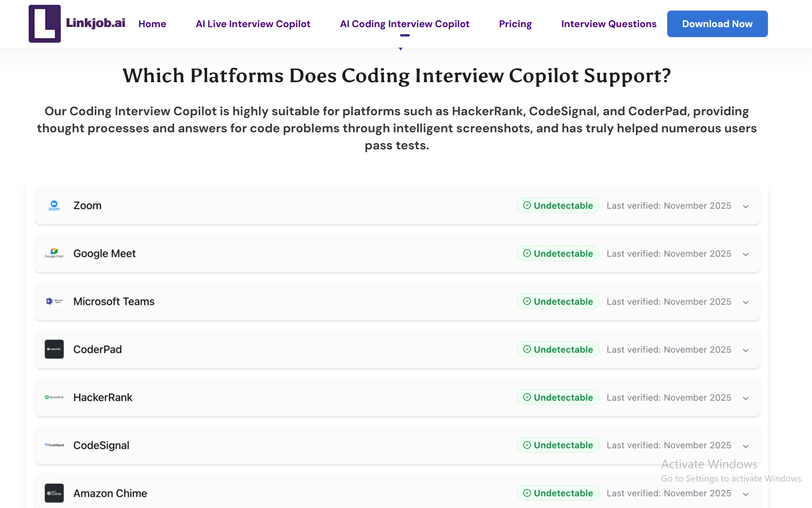Expand the Zoom row chevron
Screen dimensions: 812x508
point(745,206)
